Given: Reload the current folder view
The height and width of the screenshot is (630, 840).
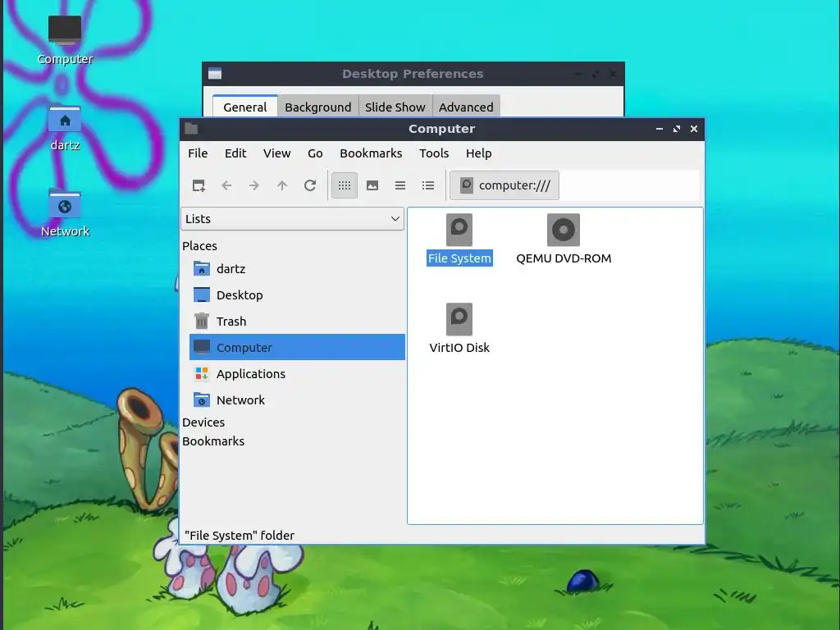Looking at the screenshot, I should tap(310, 185).
